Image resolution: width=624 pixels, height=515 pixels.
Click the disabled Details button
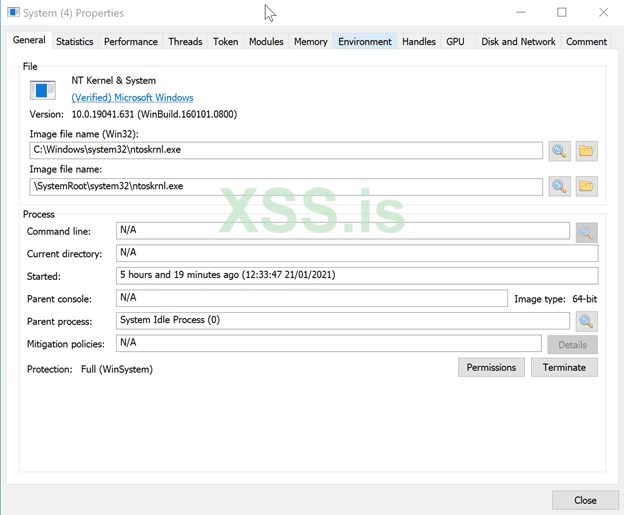(572, 345)
